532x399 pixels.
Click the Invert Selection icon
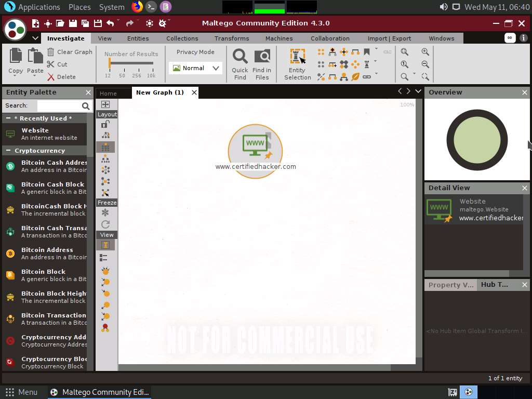321,77
